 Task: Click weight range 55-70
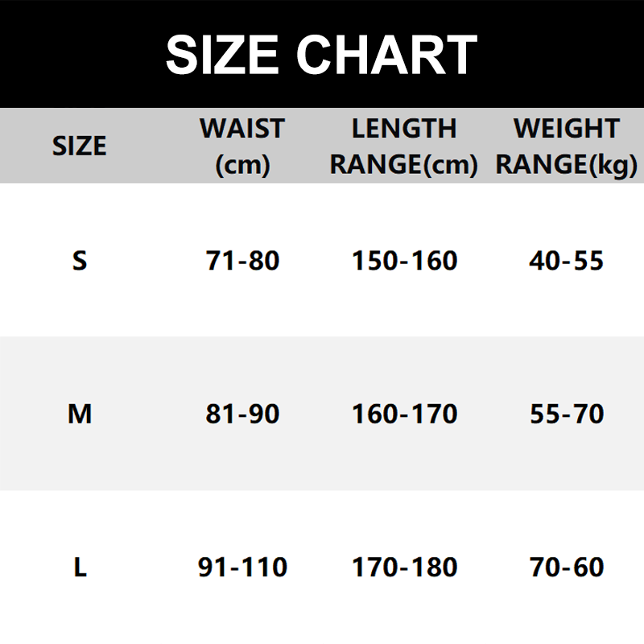(566, 414)
